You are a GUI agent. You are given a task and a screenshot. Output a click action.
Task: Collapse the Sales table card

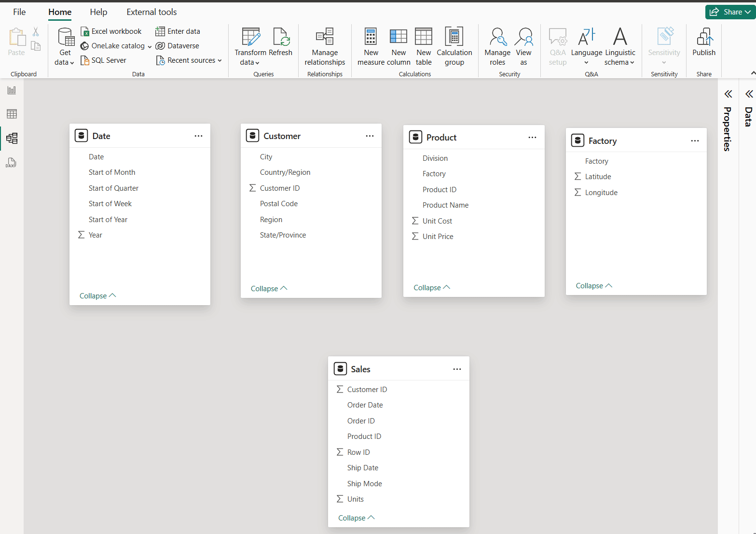[357, 518]
